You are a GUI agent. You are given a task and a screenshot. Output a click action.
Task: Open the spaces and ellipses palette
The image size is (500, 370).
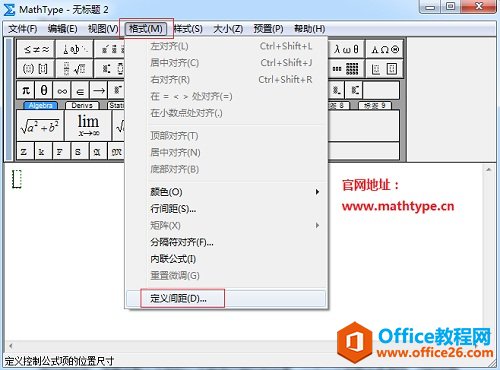tap(75, 49)
